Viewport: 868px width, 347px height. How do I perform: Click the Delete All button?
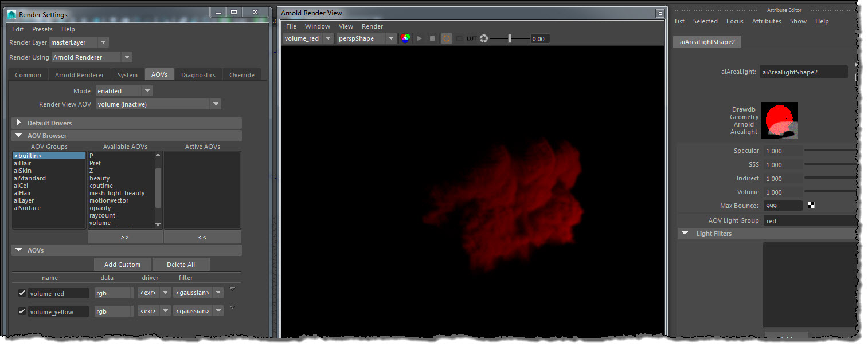tap(181, 265)
